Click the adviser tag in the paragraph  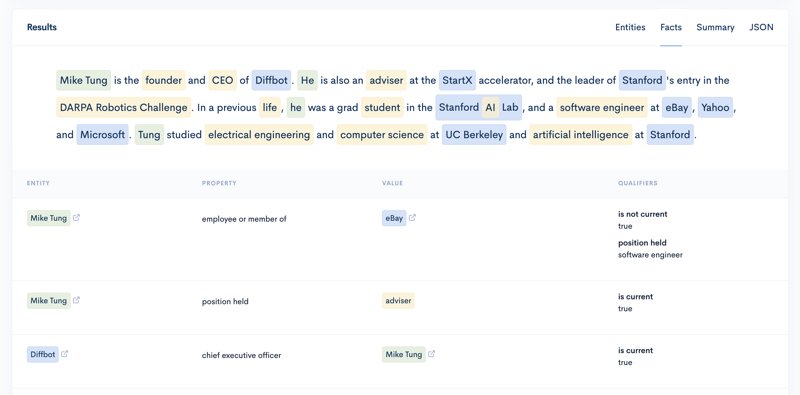[386, 80]
